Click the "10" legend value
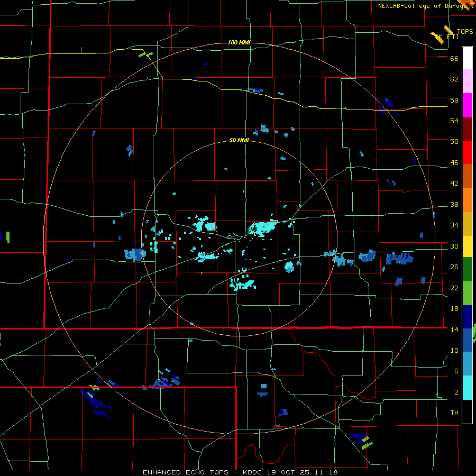 pos(454,351)
